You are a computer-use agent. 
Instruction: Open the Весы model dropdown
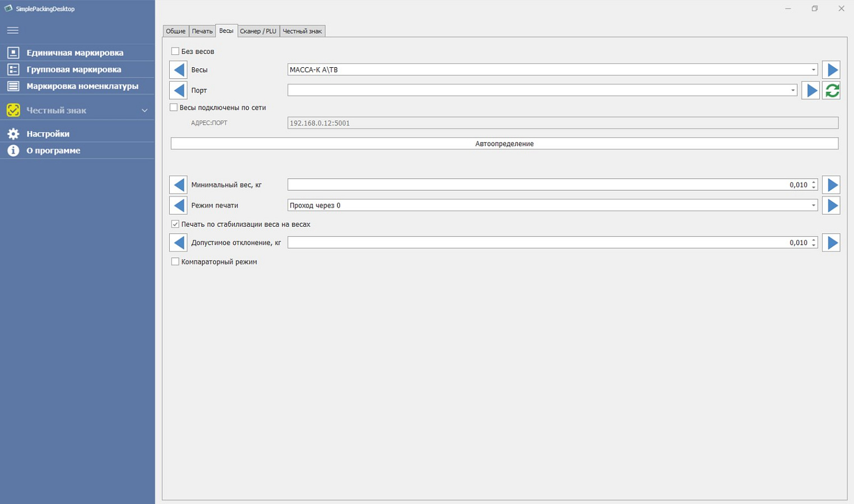(x=553, y=70)
